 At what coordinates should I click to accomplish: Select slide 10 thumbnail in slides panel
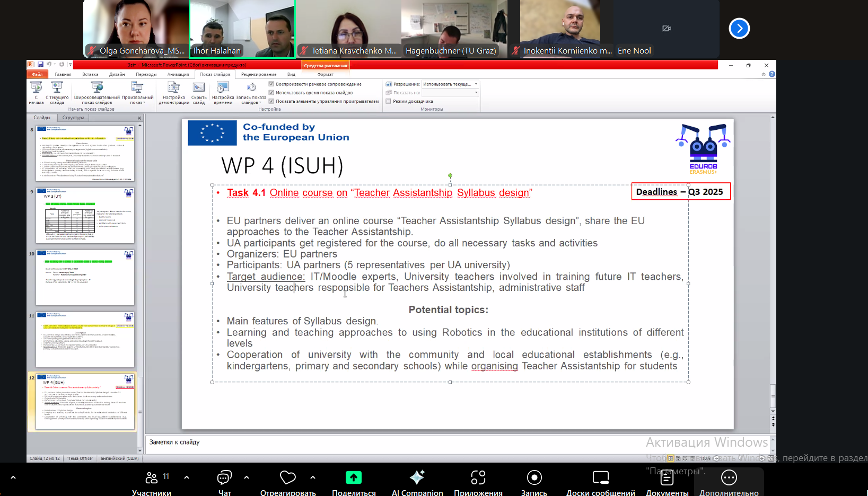[85, 277]
